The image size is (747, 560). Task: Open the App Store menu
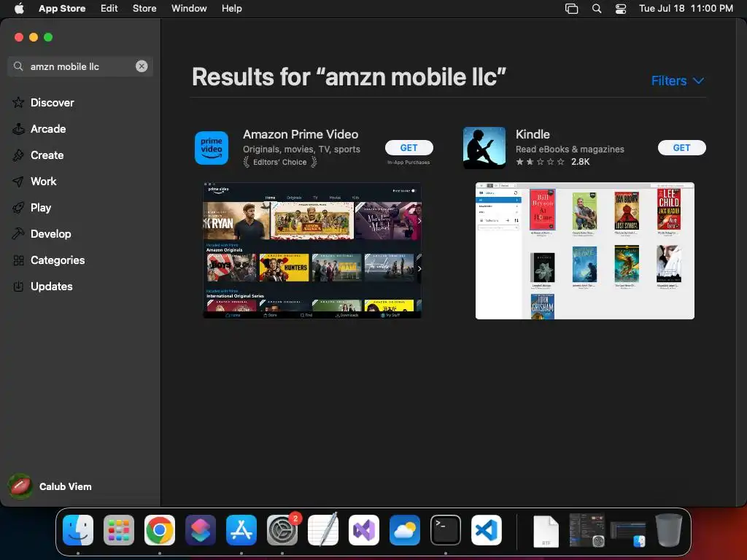[x=62, y=8]
